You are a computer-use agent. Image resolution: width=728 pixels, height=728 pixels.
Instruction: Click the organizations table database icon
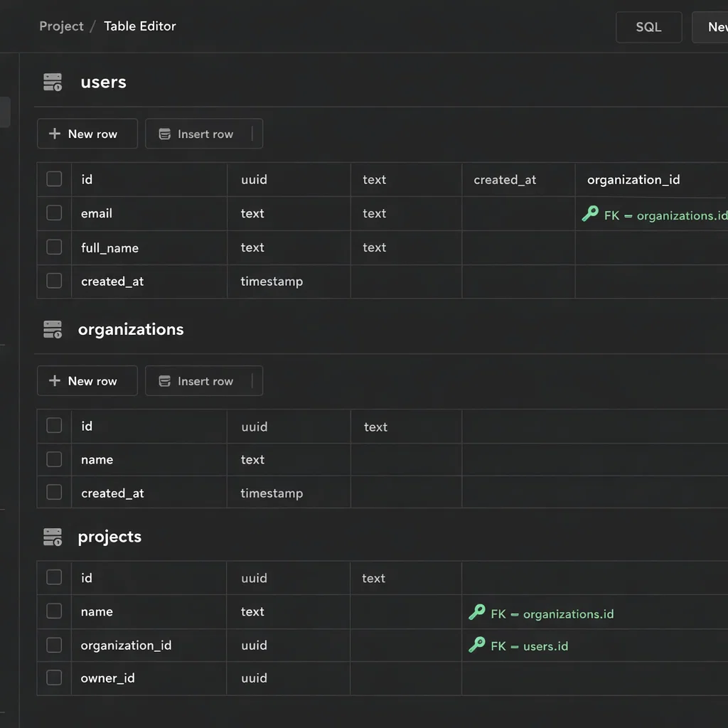point(53,329)
